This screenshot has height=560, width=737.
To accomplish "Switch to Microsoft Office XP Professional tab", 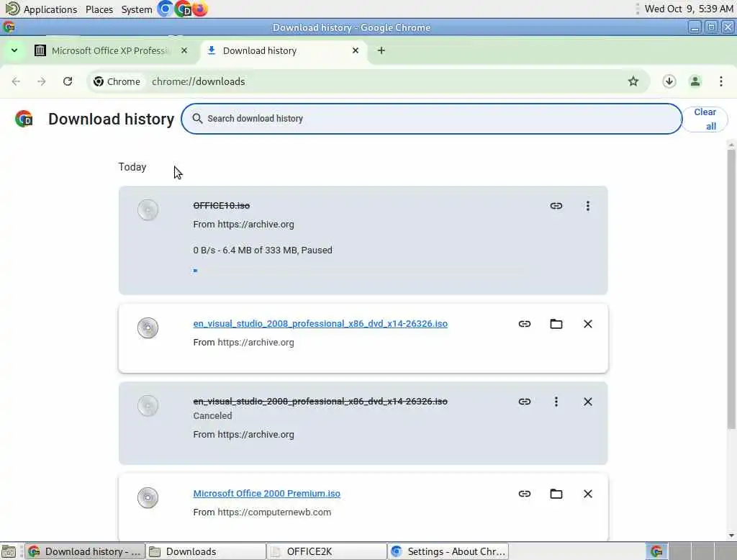I will (109, 50).
